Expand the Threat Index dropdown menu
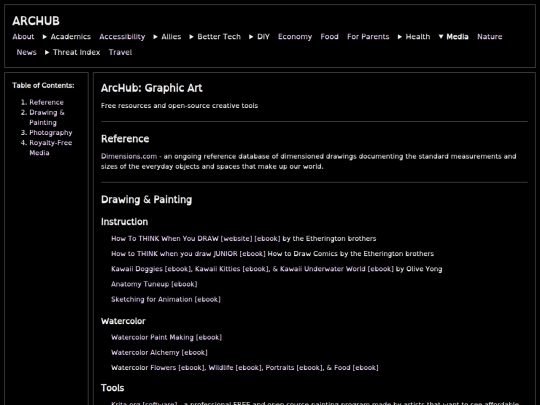 point(73,52)
